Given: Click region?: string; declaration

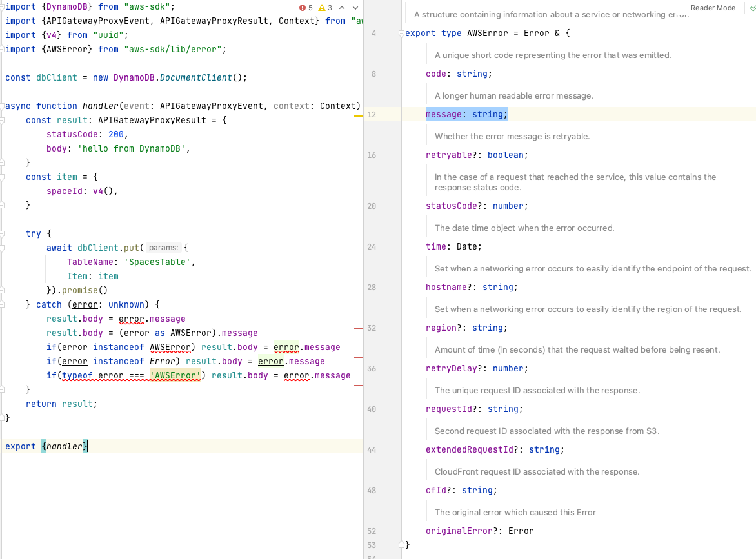Looking at the screenshot, I should 466,328.
